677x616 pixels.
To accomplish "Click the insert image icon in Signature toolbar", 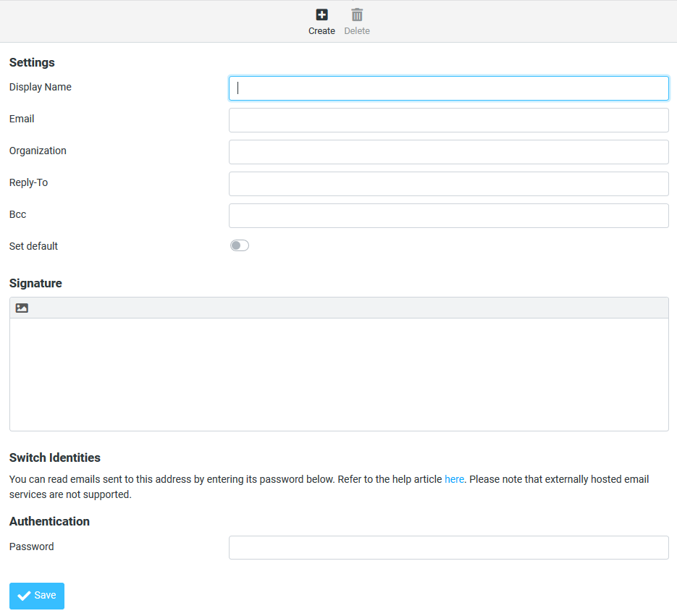I will [x=22, y=308].
